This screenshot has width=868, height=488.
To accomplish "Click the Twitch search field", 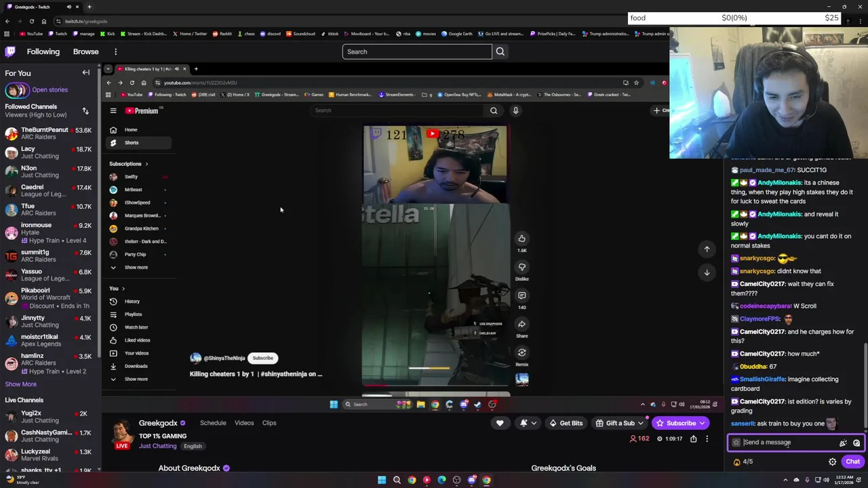I will 417,52.
